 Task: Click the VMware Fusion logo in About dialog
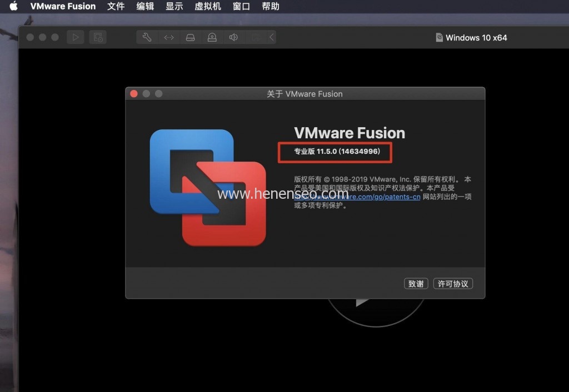208,188
